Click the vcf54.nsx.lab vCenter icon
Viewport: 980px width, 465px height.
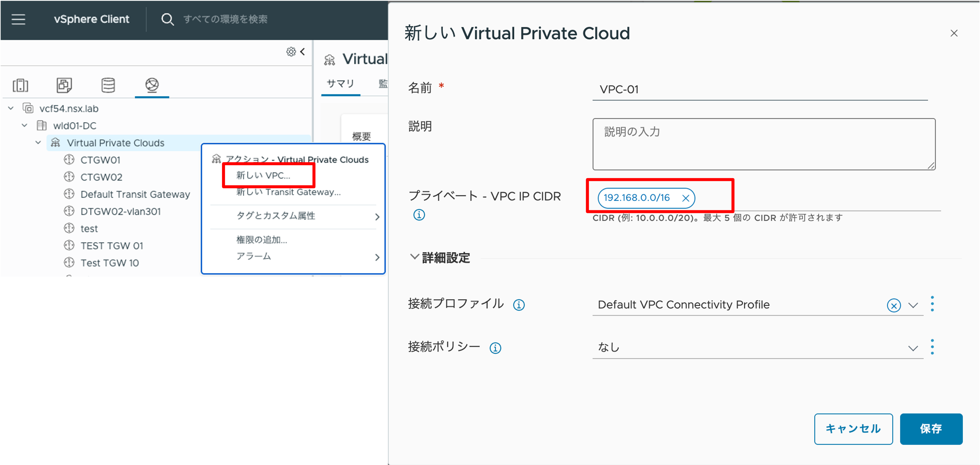(x=28, y=108)
